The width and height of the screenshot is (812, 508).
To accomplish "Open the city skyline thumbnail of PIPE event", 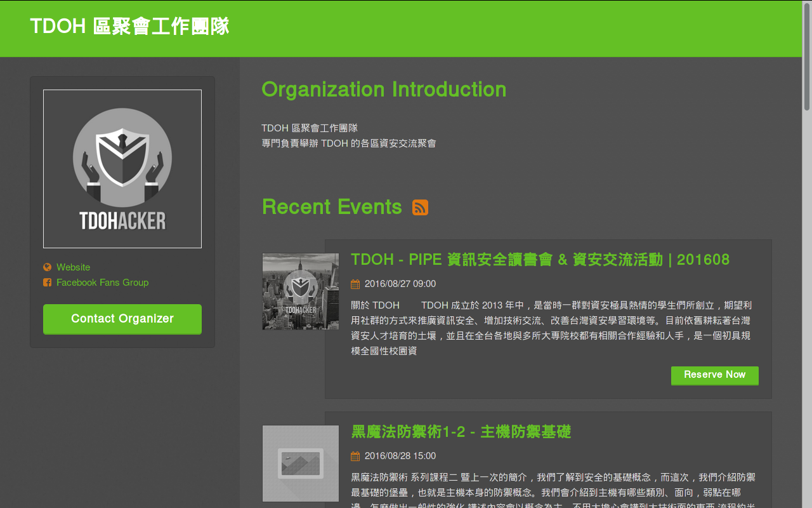I will tap(301, 291).
